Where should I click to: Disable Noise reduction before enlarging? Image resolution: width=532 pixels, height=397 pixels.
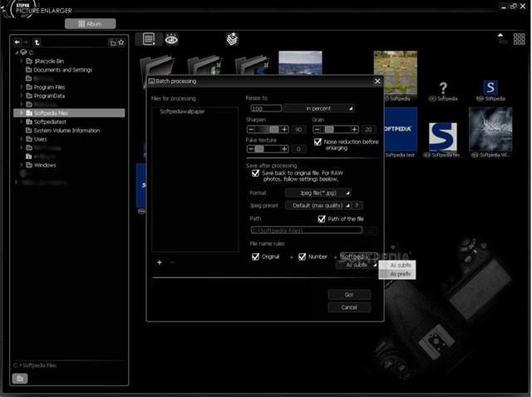tap(318, 142)
